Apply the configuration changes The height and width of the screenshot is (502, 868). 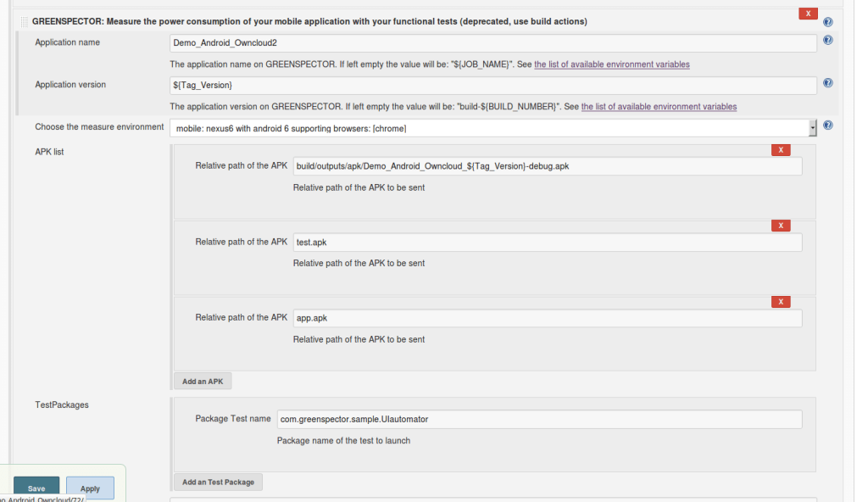(90, 488)
